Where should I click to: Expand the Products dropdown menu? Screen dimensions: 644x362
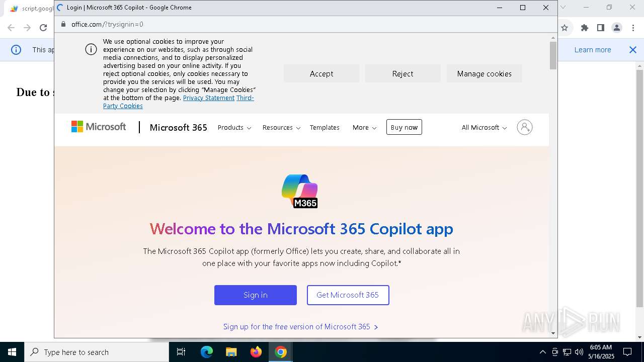(x=234, y=128)
